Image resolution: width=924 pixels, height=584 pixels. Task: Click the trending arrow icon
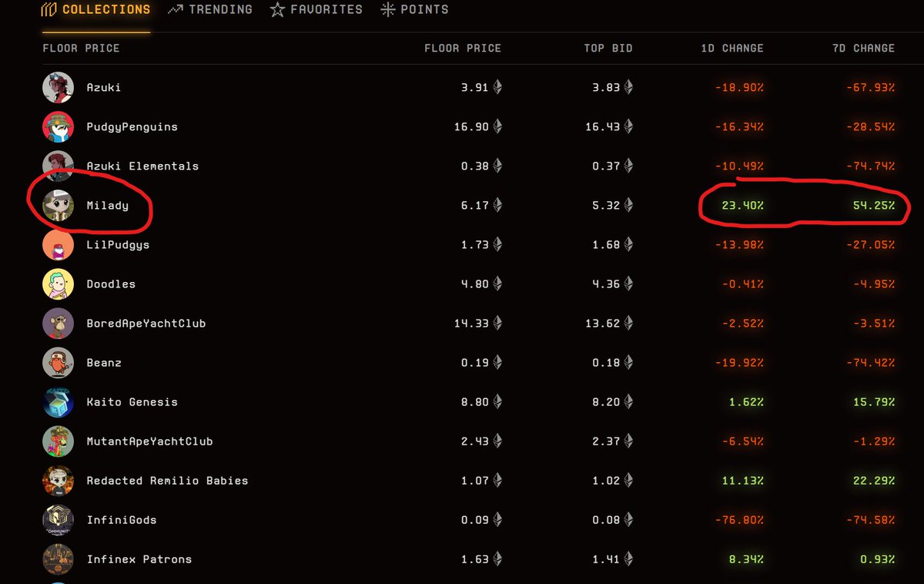[x=175, y=10]
